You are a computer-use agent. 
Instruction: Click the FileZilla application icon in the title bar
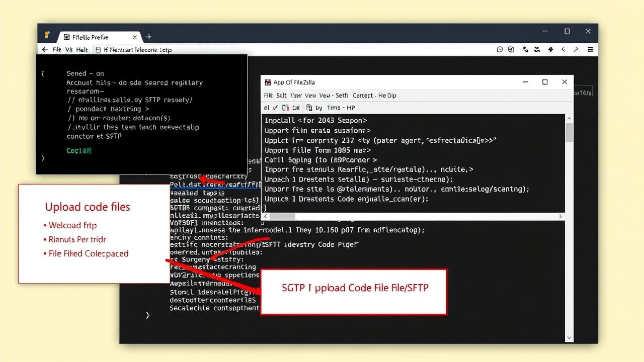point(269,82)
